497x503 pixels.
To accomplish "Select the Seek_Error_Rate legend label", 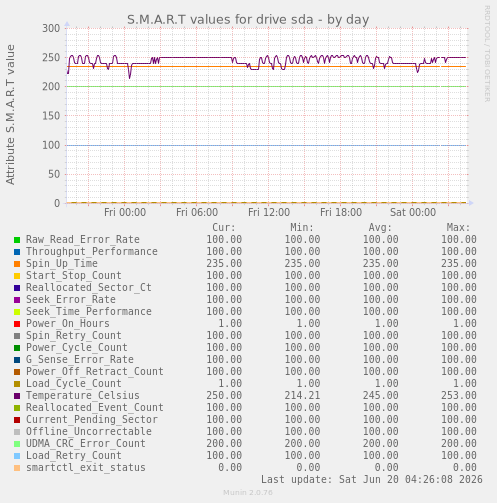I will click(71, 299).
